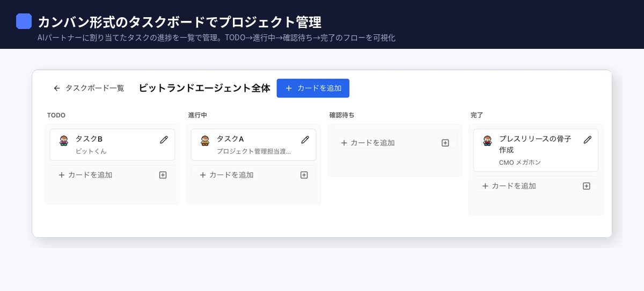Click the back arrow beside タスクボード一覧

pyautogui.click(x=56, y=88)
